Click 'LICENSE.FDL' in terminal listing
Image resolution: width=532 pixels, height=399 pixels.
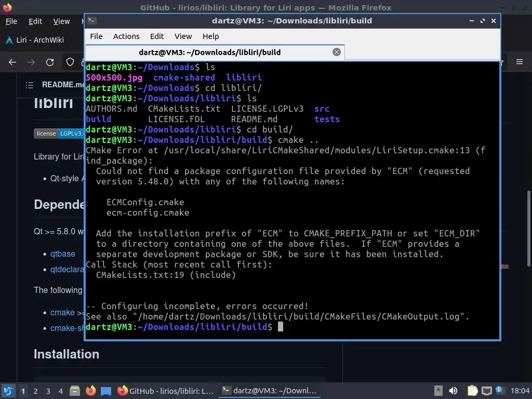(x=177, y=119)
